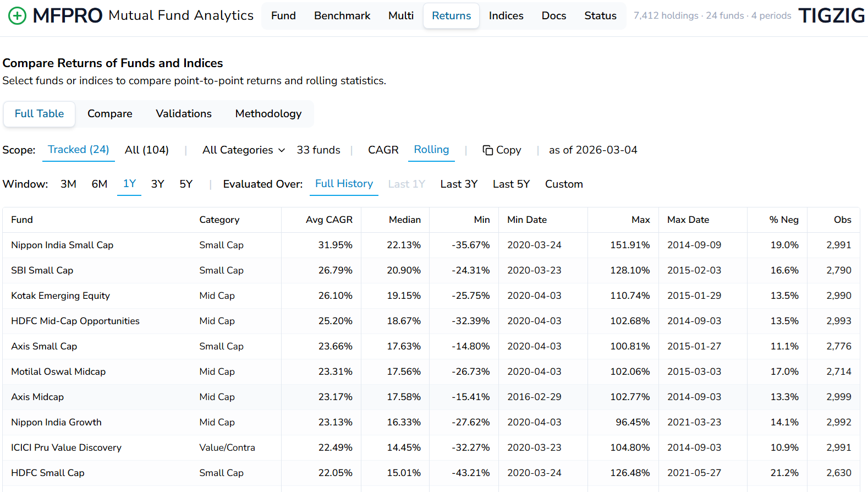Click the HDFC Mid-Cap Opportunities fund name
This screenshot has width=868, height=492.
tap(75, 321)
